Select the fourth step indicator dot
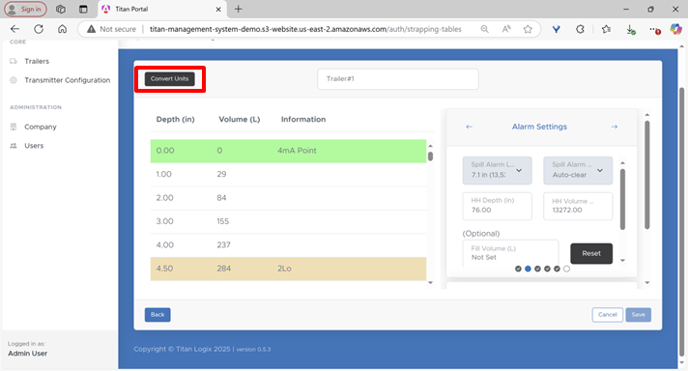This screenshot has width=688, height=371. click(547, 269)
